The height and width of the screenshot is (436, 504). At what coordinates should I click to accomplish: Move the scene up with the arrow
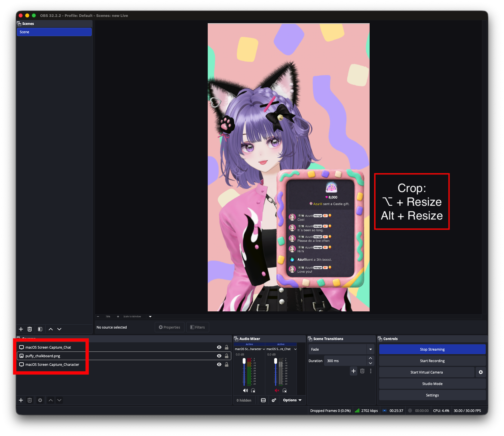[51, 329]
